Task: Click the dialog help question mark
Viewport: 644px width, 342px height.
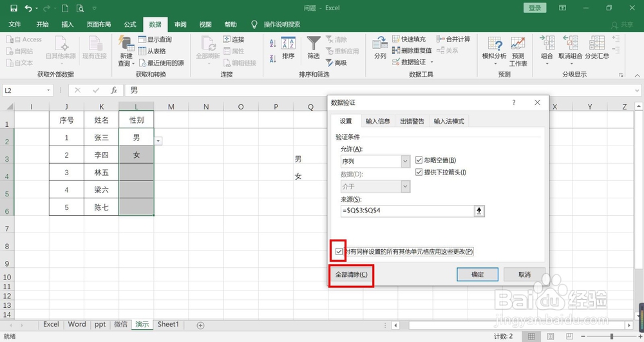Action: click(x=514, y=102)
